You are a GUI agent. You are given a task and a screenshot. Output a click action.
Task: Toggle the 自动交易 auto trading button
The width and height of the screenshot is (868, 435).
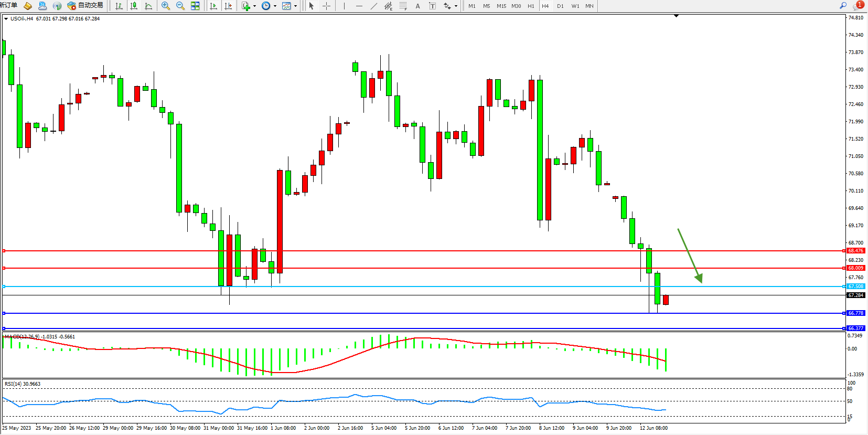[85, 5]
